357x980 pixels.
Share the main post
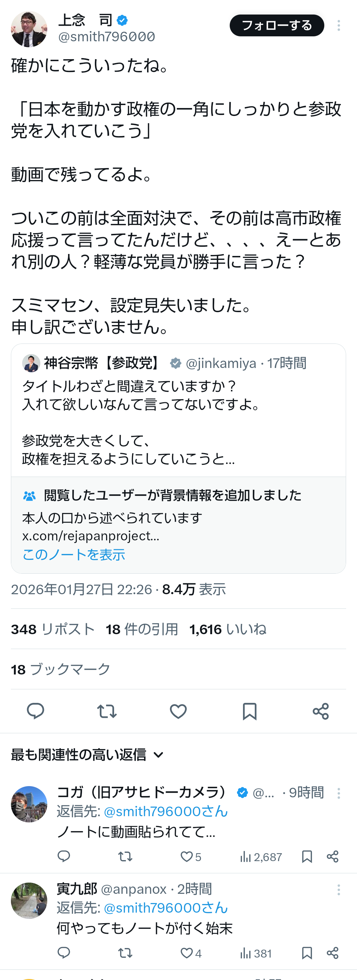320,711
